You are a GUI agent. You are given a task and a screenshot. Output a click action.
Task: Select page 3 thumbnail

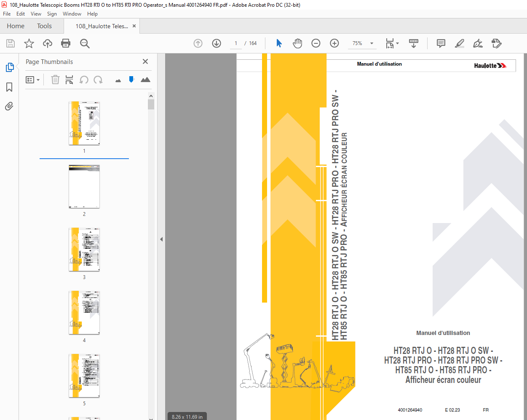pos(84,250)
